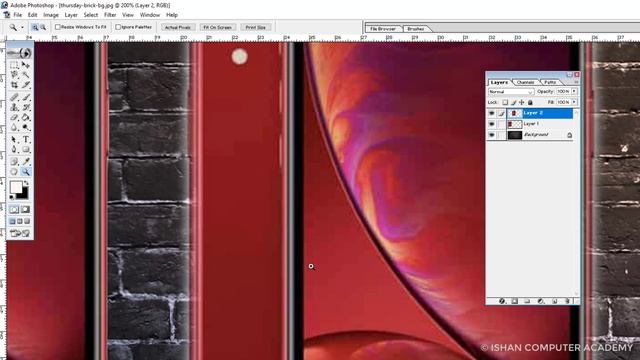Select the Magic Wand tool

pos(26,75)
